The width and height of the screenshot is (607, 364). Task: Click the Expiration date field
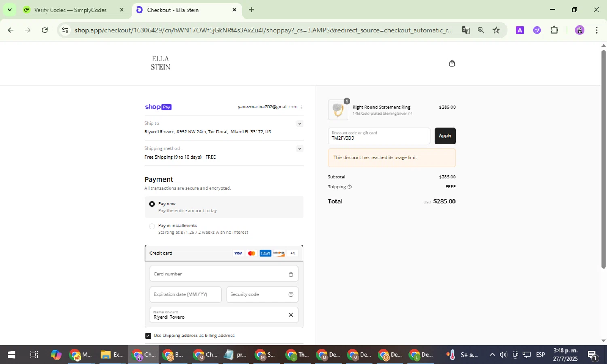point(185,294)
